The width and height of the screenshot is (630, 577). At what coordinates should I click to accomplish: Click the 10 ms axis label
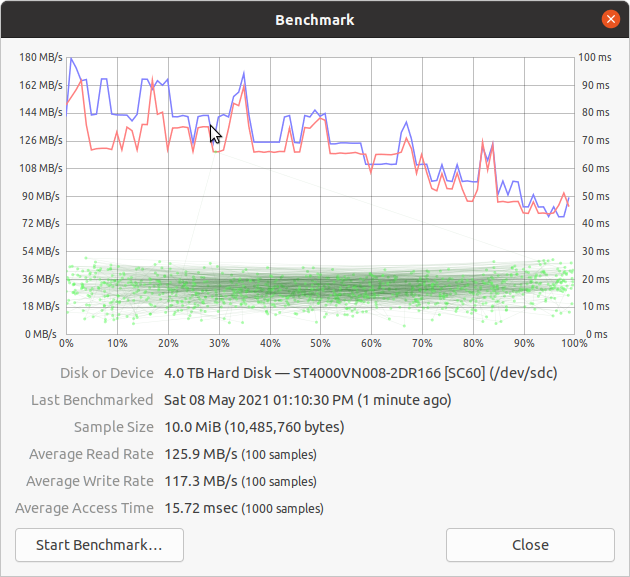595,306
